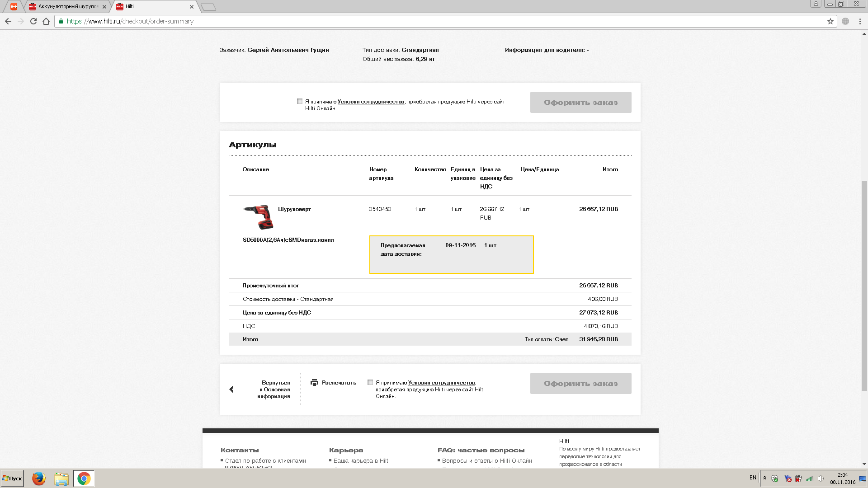Open the file explorer taskbar icon
The width and height of the screenshot is (868, 488).
(x=61, y=479)
